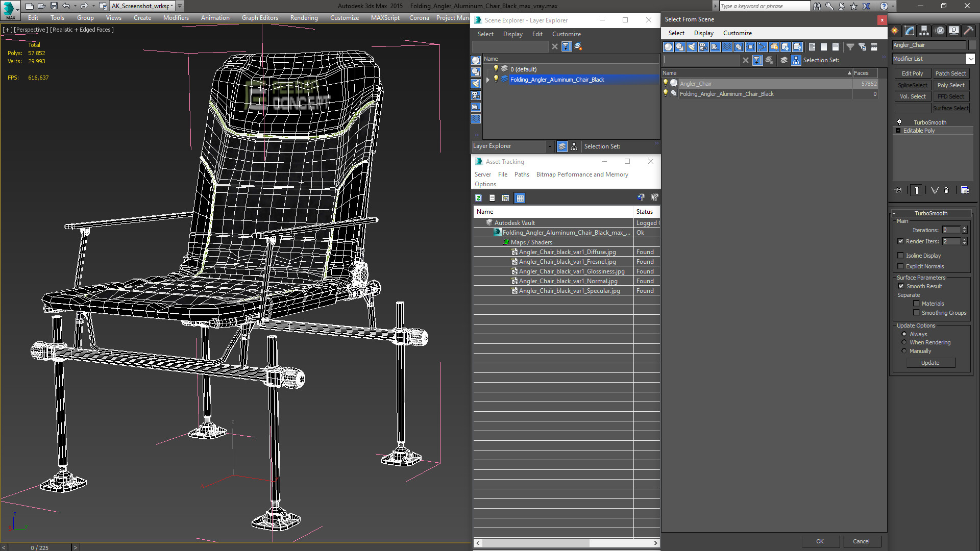Screen dimensions: 980x551
Task: Enable the Isoline Display checkbox
Action: click(x=901, y=256)
